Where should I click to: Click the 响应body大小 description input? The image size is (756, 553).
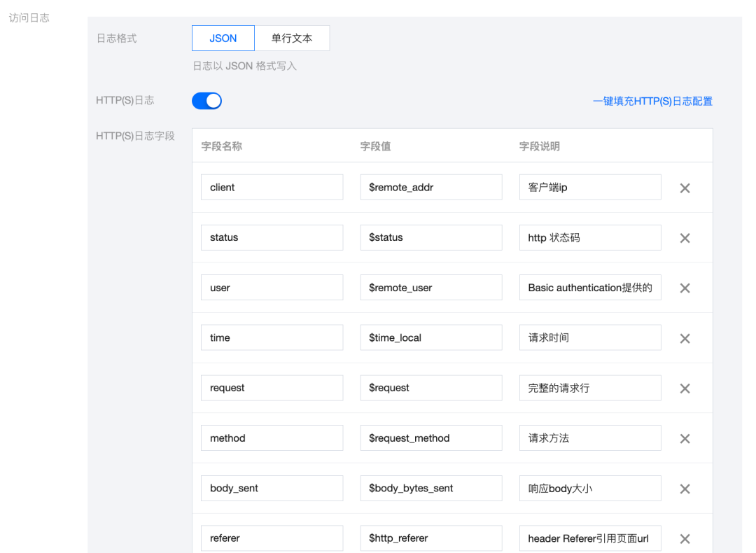[x=590, y=488]
